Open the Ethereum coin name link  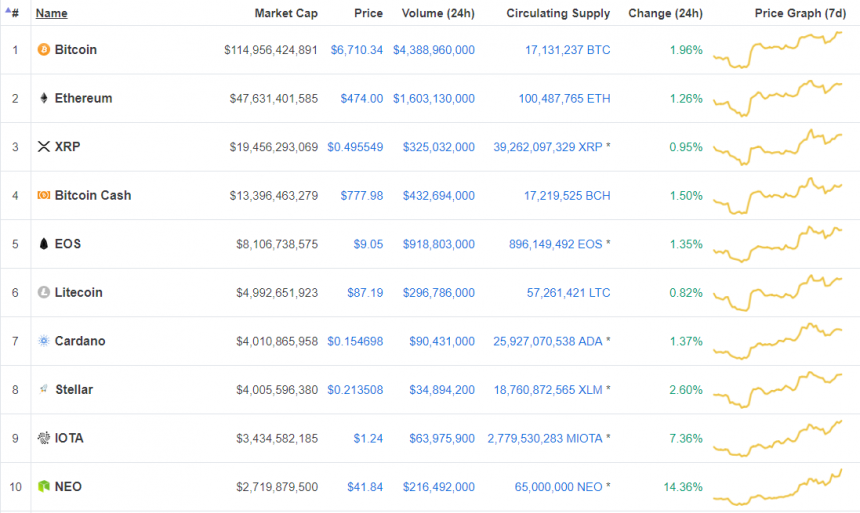point(83,98)
